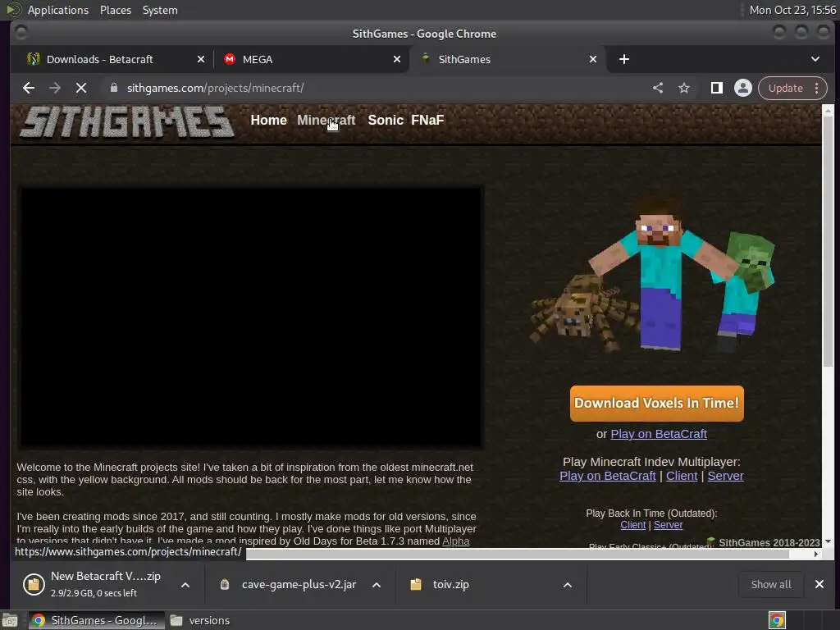Open the Places menu
Screen dimensions: 840x630
point(115,10)
